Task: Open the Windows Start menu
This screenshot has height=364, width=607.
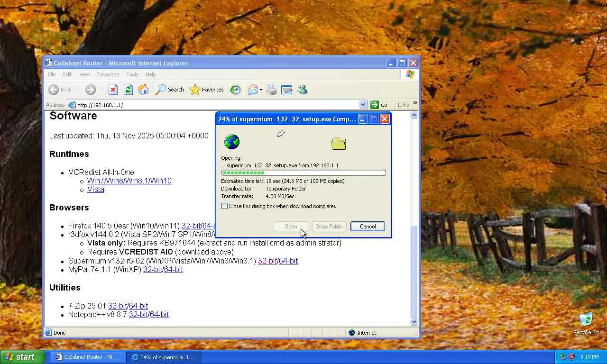Action: (23, 357)
